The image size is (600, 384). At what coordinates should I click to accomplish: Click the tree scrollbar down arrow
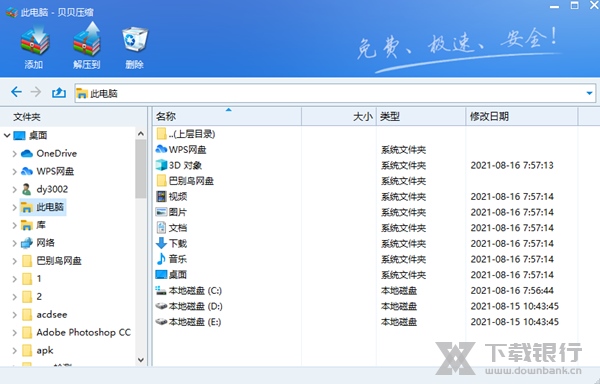(x=141, y=360)
